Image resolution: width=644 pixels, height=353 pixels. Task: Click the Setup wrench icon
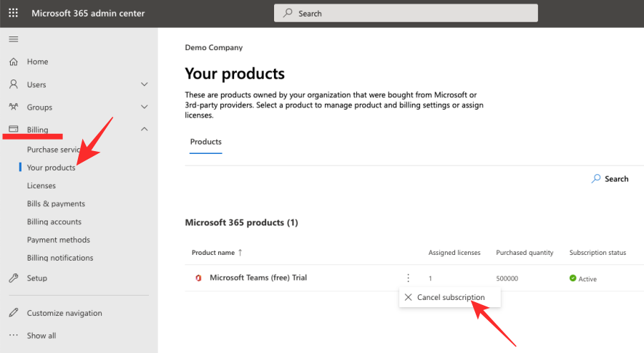tap(14, 278)
